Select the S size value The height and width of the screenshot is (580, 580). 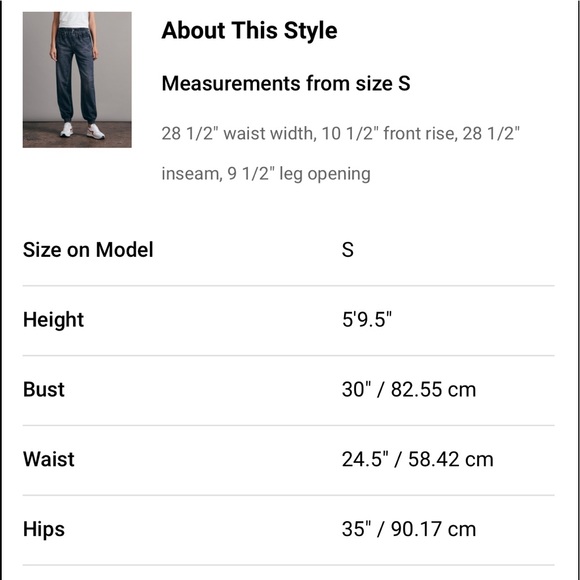tap(348, 250)
